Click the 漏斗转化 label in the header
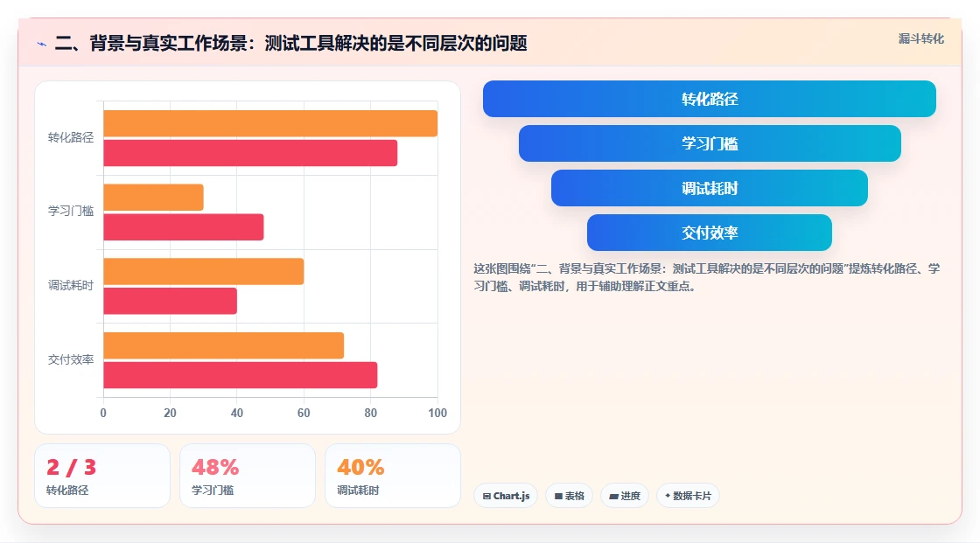Viewport: 980px width, 543px height. click(920, 38)
